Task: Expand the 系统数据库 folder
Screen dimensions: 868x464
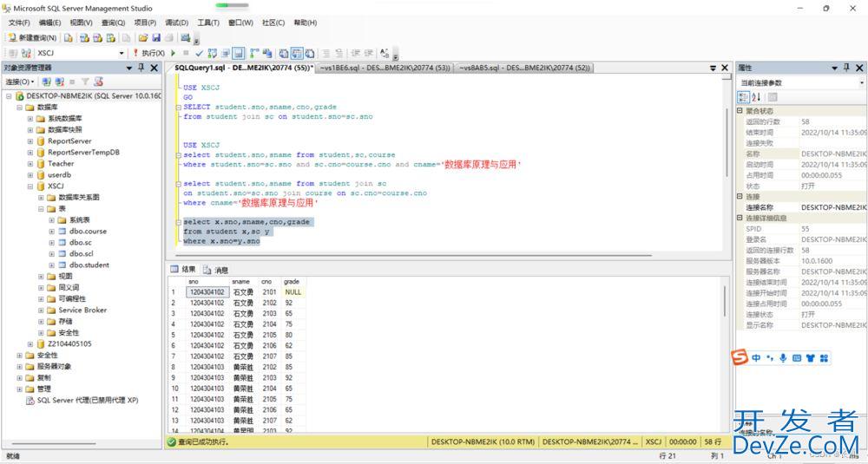Action: [30, 118]
